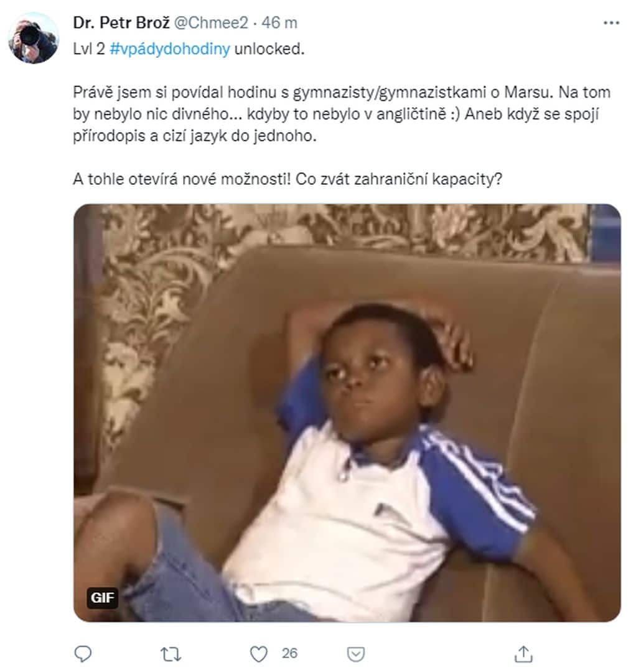Play the GIF of the boy on the couch
Screen dimensions: 636x672
click(x=347, y=413)
